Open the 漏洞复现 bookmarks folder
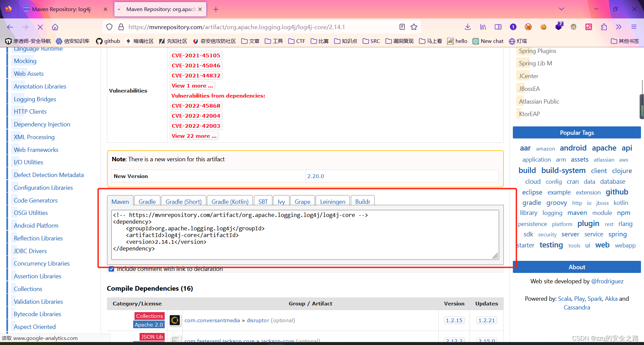644x345 pixels. tap(399, 41)
